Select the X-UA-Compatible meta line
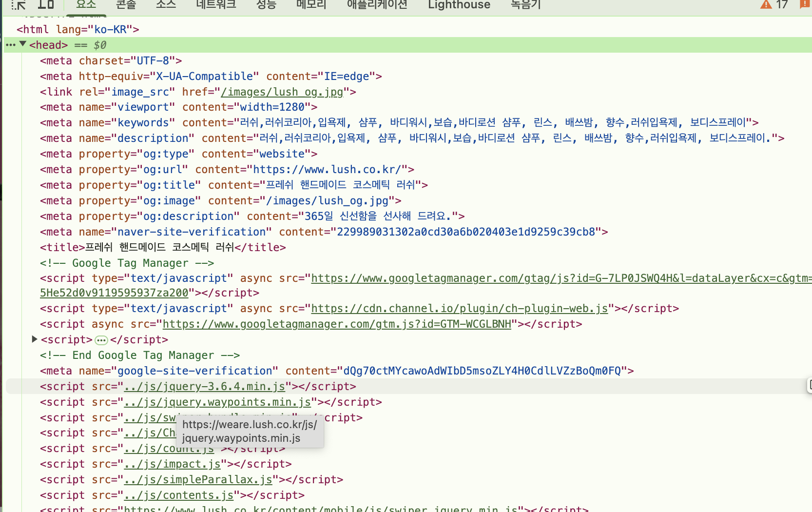 211,76
